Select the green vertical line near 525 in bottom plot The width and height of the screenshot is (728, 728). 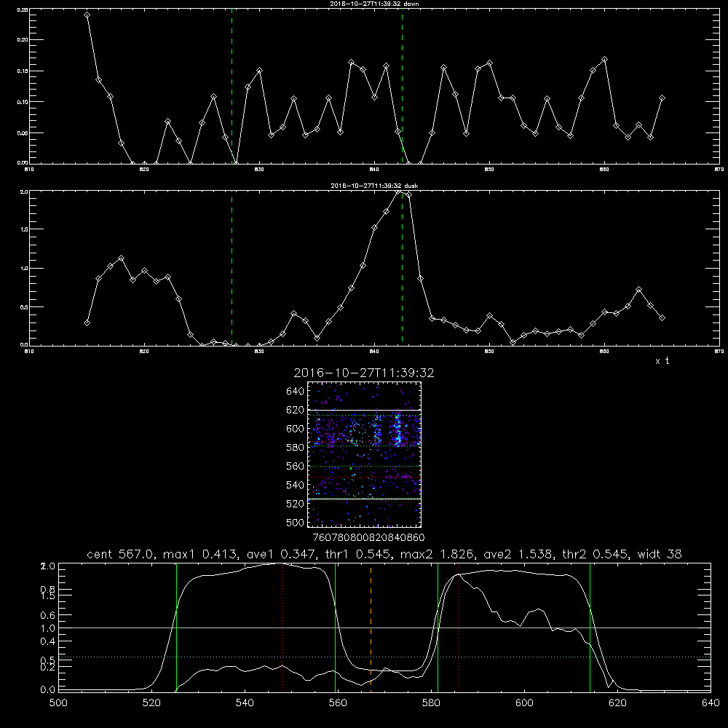[x=176, y=627]
